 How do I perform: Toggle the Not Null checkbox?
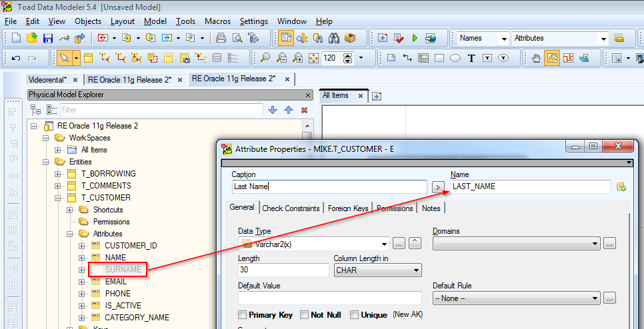click(305, 314)
